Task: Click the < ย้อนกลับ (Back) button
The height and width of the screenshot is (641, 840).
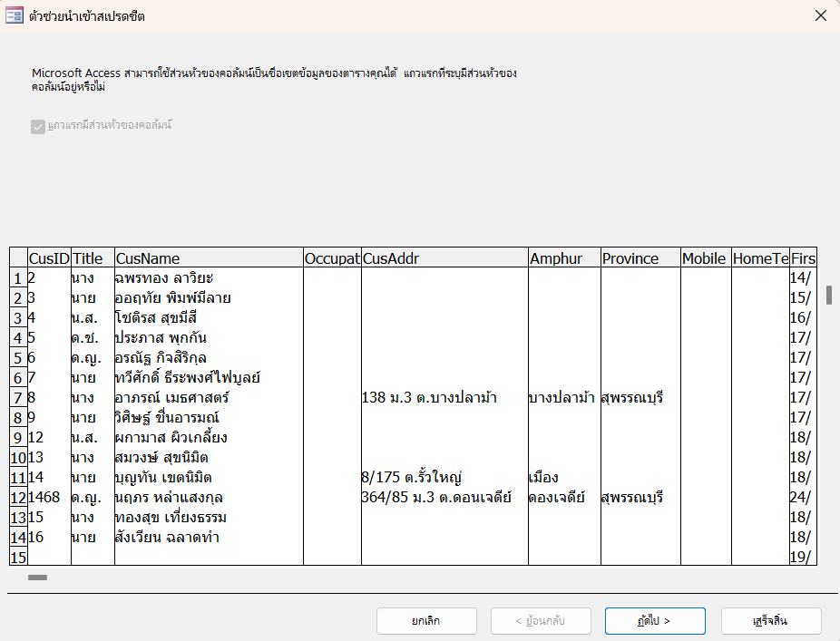Action: tap(541, 621)
